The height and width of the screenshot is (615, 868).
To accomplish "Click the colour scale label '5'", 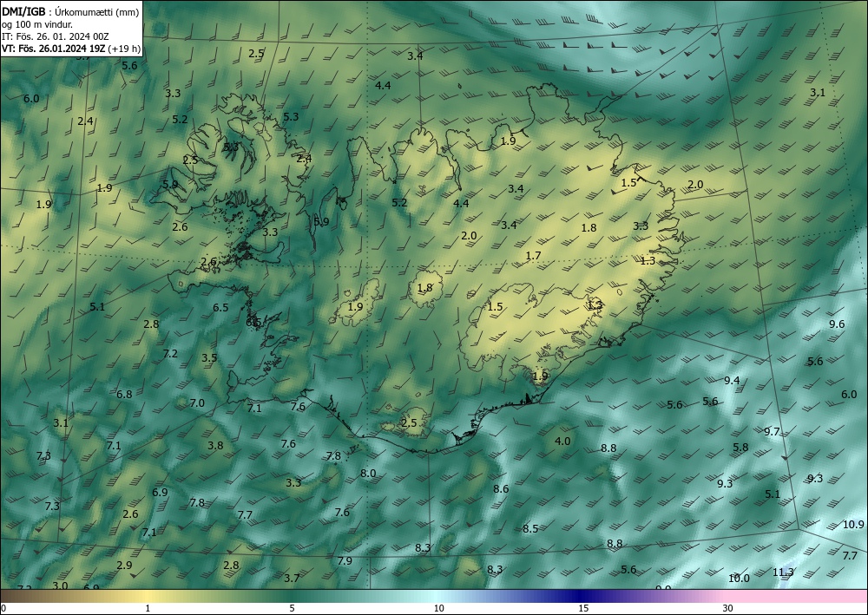I will coord(292,609).
